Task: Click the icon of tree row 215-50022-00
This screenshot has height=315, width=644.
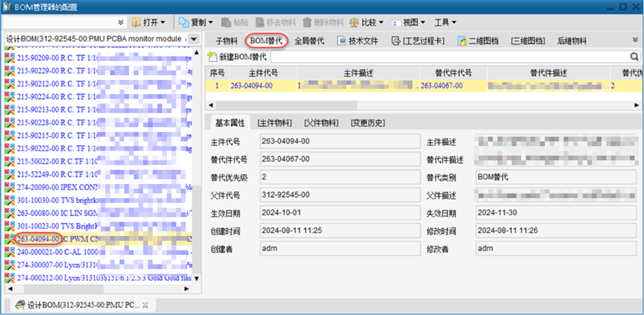Action: tap(9, 161)
